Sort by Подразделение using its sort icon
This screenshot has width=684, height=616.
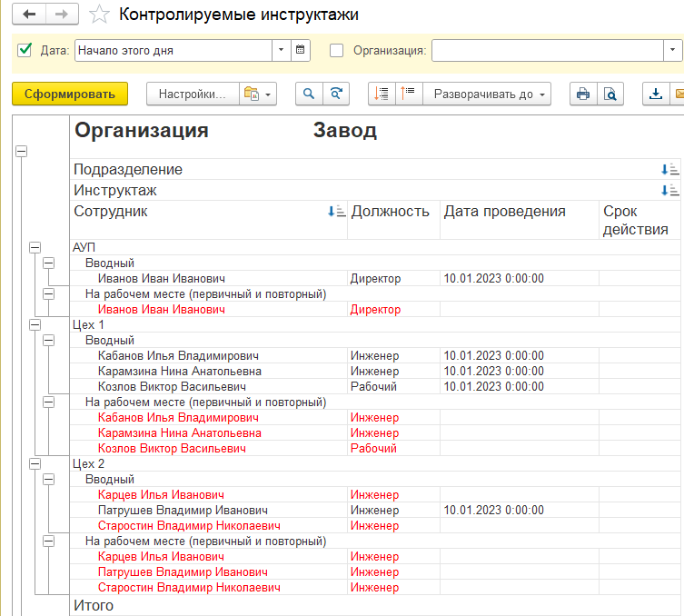click(x=669, y=169)
